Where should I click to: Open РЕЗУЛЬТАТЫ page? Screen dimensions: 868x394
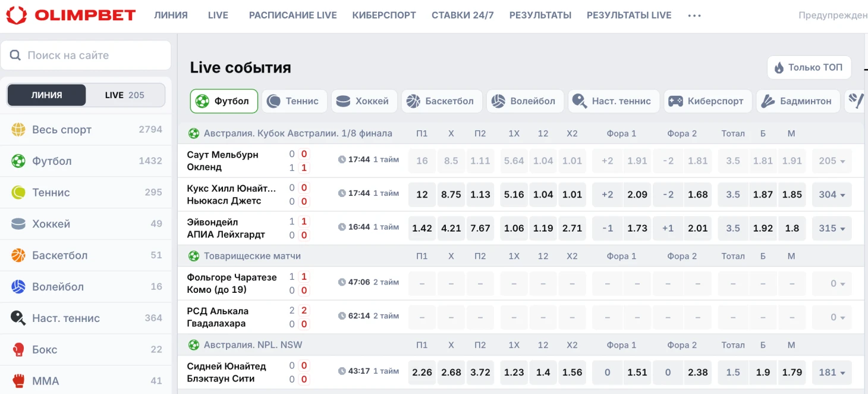(540, 15)
